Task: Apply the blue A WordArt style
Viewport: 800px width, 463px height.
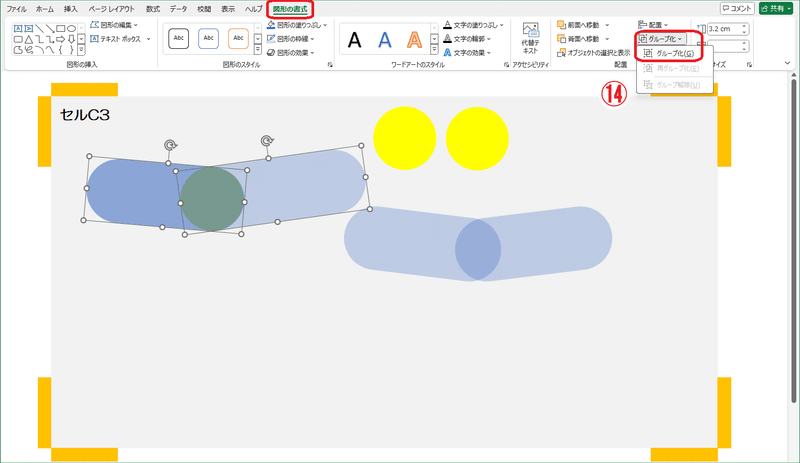Action: (385, 39)
